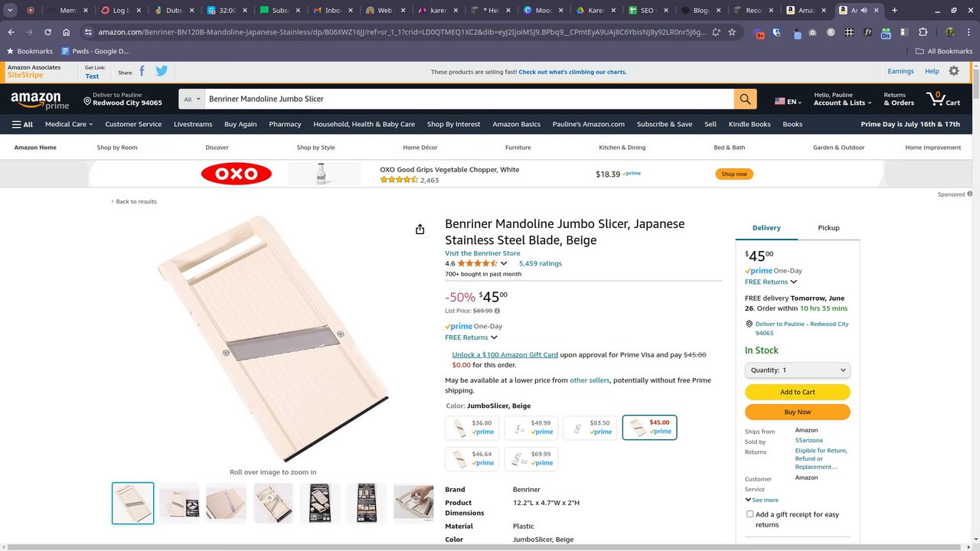The height and width of the screenshot is (551, 980).
Task: Open SiteStripe settings gear
Action: pos(953,71)
